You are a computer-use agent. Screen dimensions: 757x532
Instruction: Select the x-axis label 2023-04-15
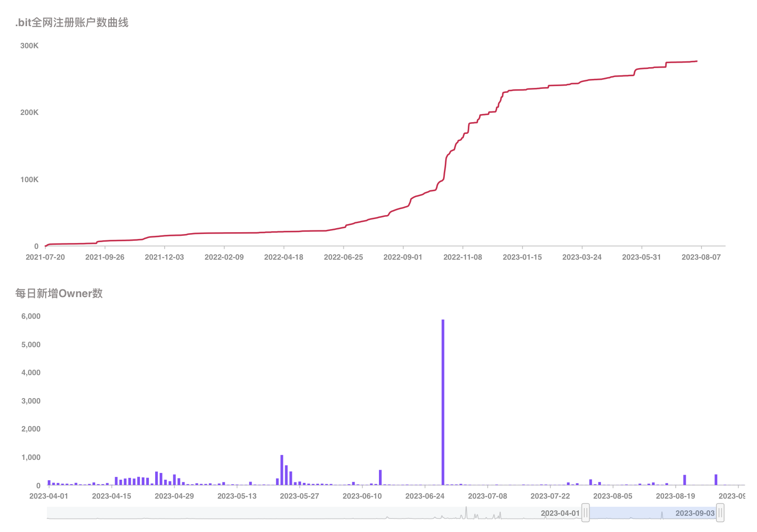click(x=111, y=496)
